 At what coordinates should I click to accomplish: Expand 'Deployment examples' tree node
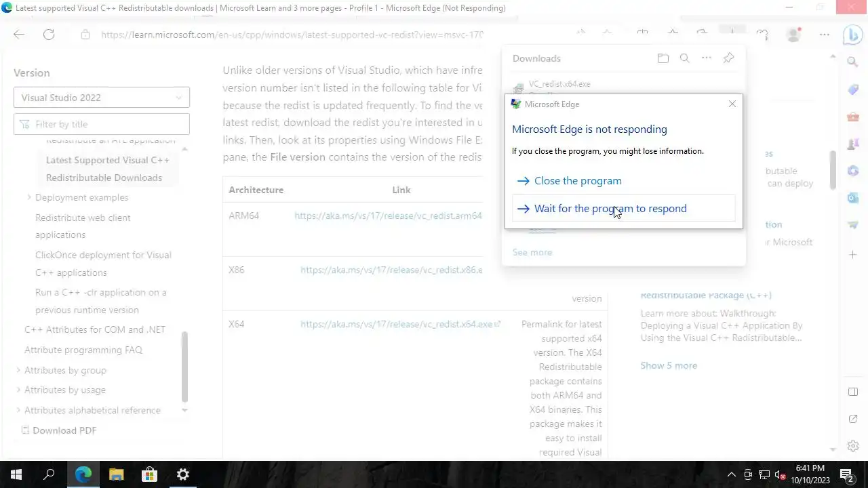coord(29,197)
